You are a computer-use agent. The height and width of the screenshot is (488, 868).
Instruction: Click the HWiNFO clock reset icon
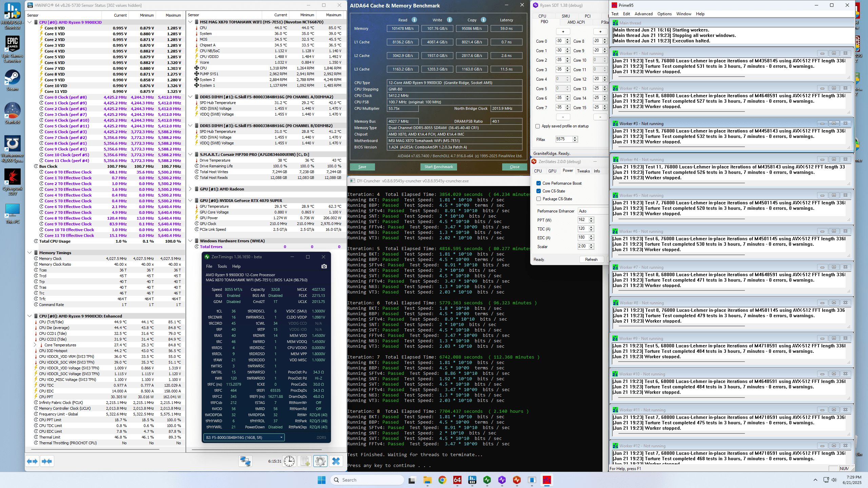point(289,461)
